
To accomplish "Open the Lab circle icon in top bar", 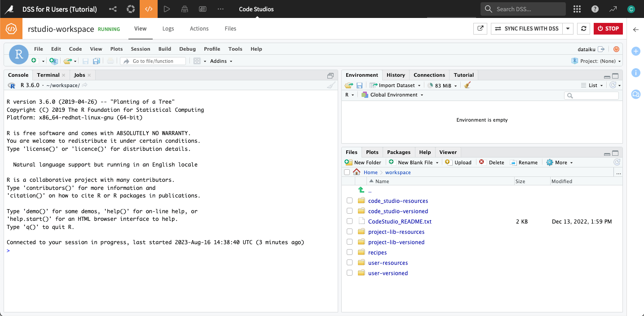I will coord(131,9).
